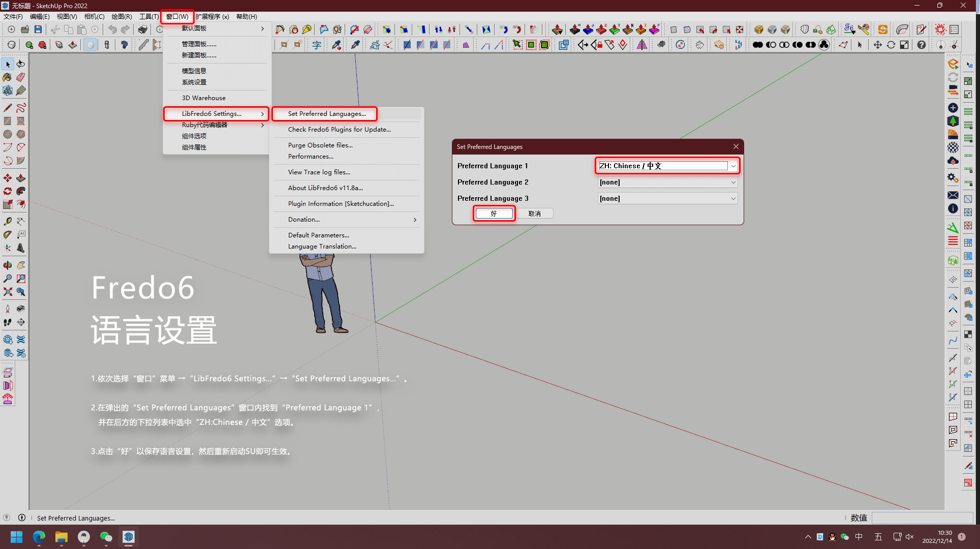The width and height of the screenshot is (980, 549).
Task: Choose the pink Eraser tool
Action: 21,77
